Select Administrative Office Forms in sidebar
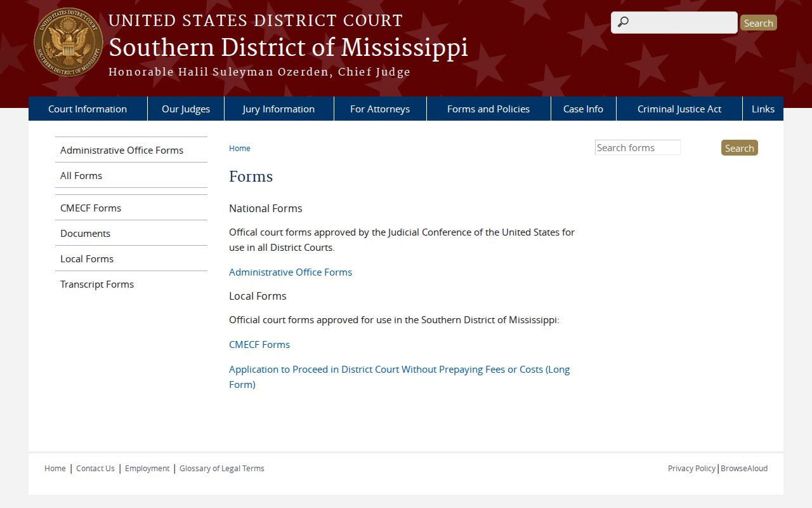This screenshot has height=508, width=812. pyautogui.click(x=131, y=150)
